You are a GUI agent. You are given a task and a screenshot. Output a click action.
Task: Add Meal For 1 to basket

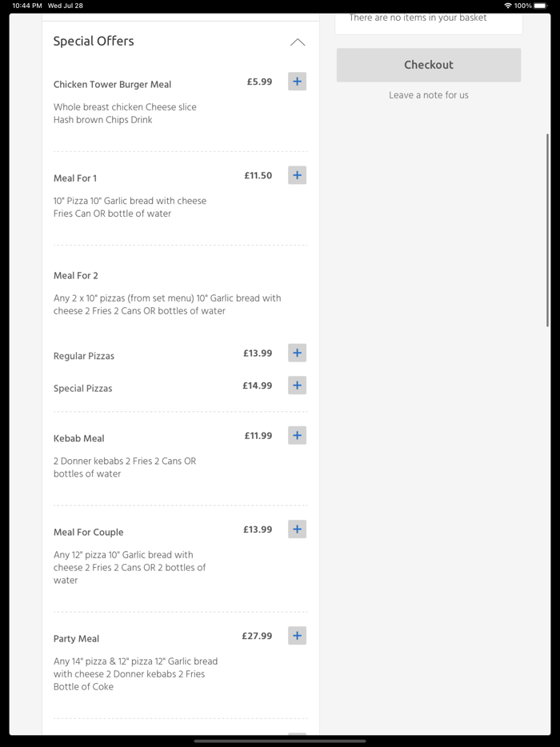297,175
